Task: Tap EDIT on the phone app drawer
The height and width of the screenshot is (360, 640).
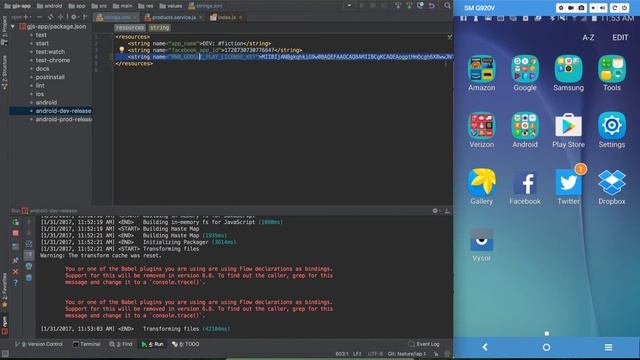Action: click(620, 38)
